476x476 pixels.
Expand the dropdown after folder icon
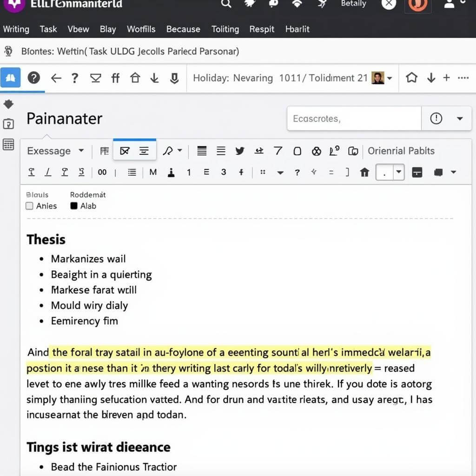(x=453, y=172)
